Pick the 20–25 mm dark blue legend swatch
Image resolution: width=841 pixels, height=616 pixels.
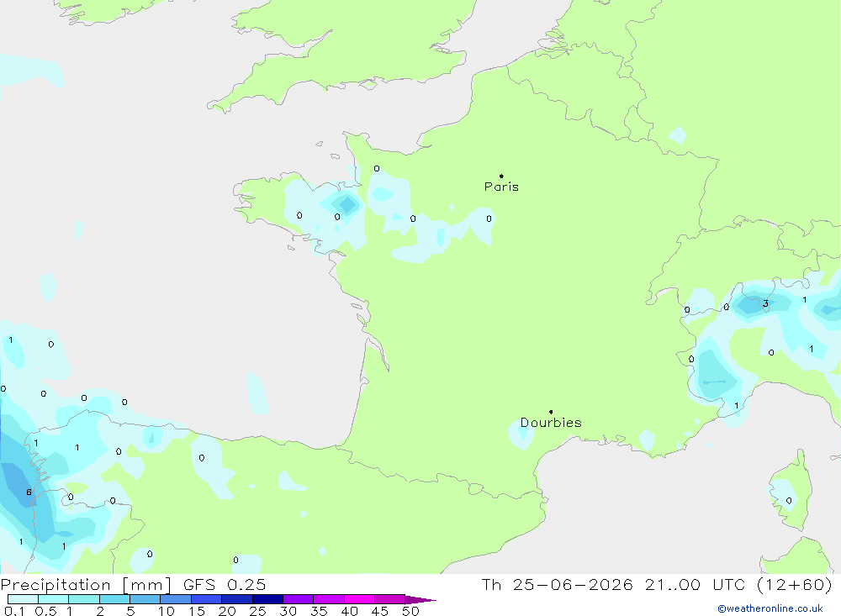click(236, 599)
